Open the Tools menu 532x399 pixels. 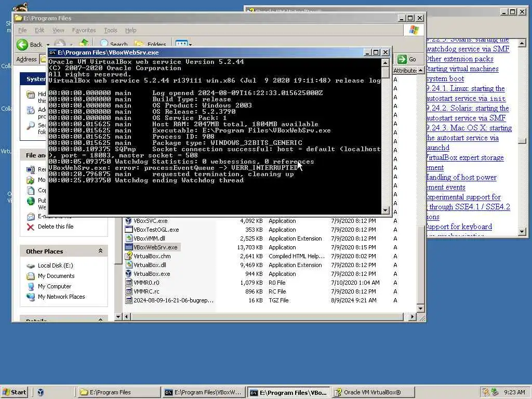click(110, 30)
